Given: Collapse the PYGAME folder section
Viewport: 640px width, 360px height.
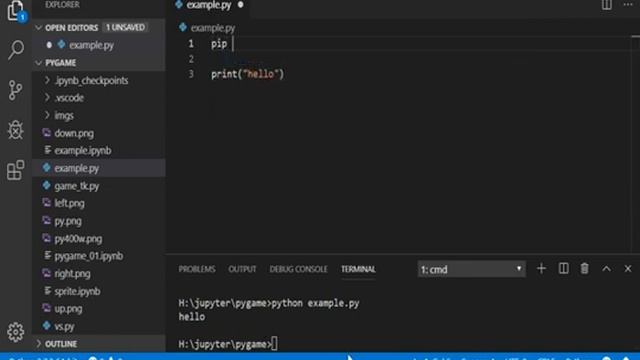Looking at the screenshot, I should 39,62.
